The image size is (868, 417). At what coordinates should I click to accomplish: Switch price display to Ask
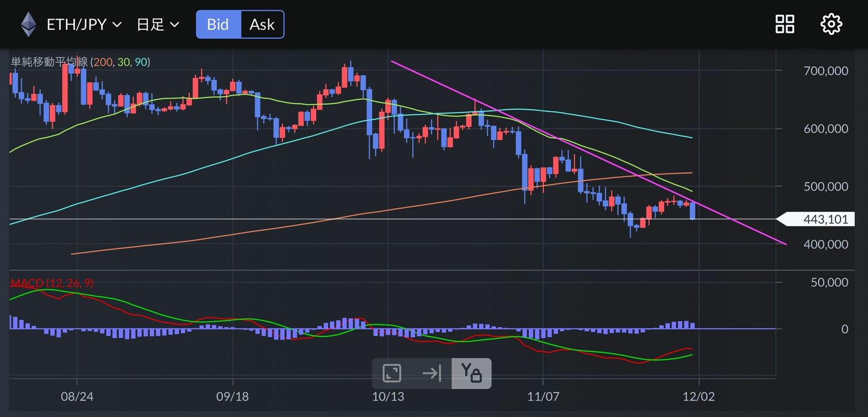point(262,24)
